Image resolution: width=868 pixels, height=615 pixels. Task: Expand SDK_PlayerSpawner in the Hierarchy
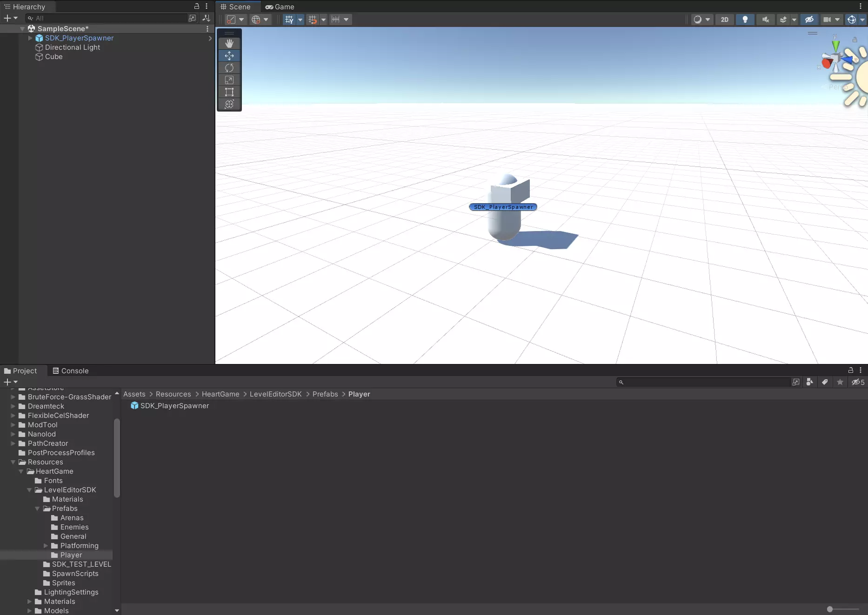30,38
